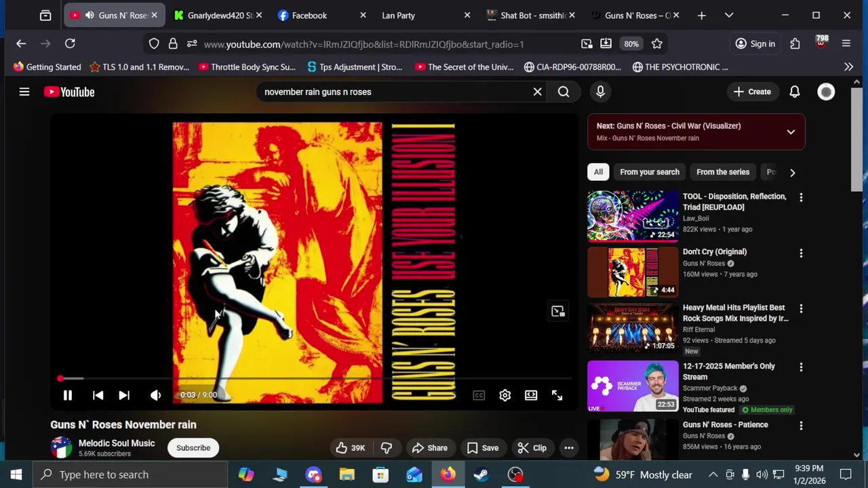This screenshot has width=868, height=488.
Task: Share this video
Action: click(x=430, y=448)
